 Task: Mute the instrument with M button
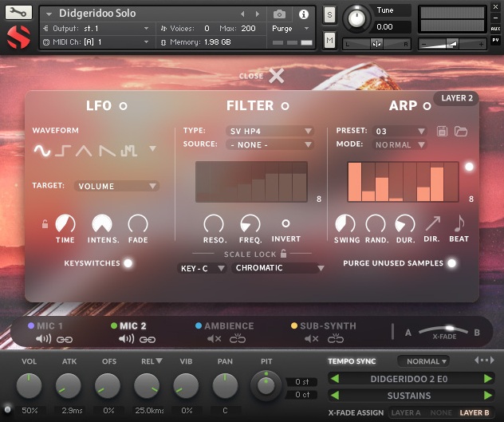329,40
